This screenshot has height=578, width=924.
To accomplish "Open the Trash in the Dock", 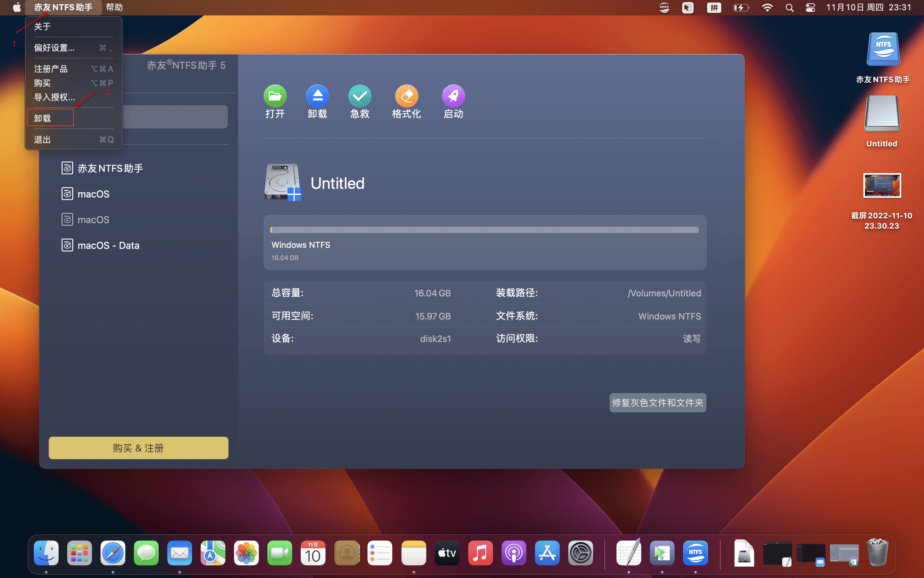I will coord(877,553).
